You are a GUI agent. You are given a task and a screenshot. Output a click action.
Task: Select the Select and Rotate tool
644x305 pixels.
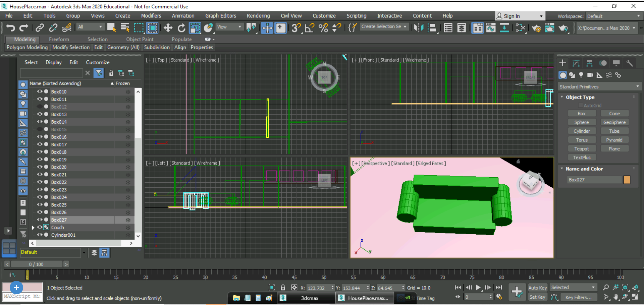(181, 28)
